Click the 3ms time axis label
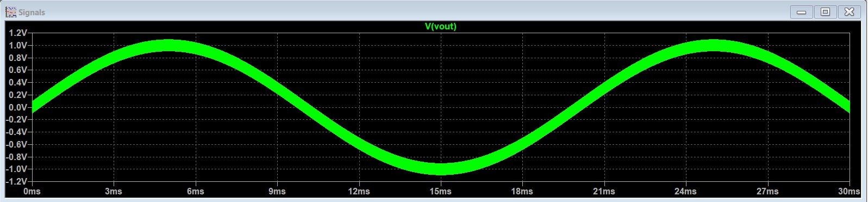Screen dimensions: 868x202 [114, 191]
